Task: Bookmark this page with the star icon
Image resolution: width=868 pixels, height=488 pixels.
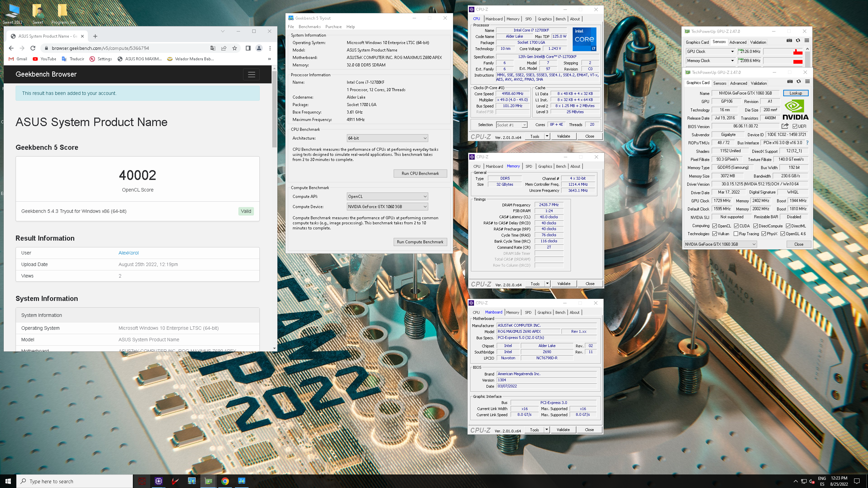Action: click(x=235, y=48)
